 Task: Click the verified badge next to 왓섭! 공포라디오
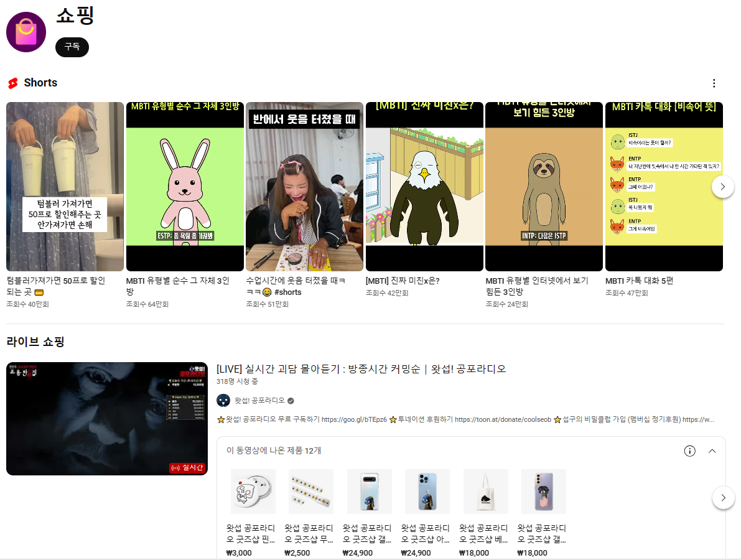[291, 401]
